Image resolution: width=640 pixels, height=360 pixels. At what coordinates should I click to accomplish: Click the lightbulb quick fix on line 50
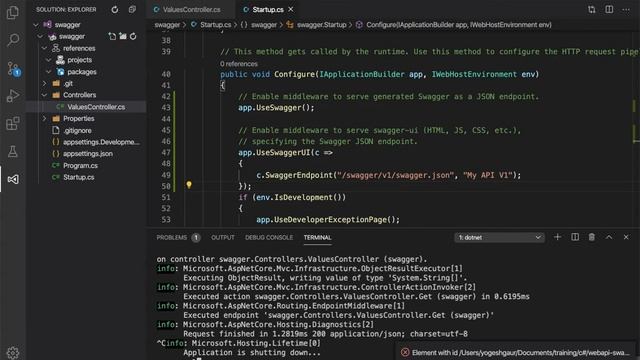point(189,185)
